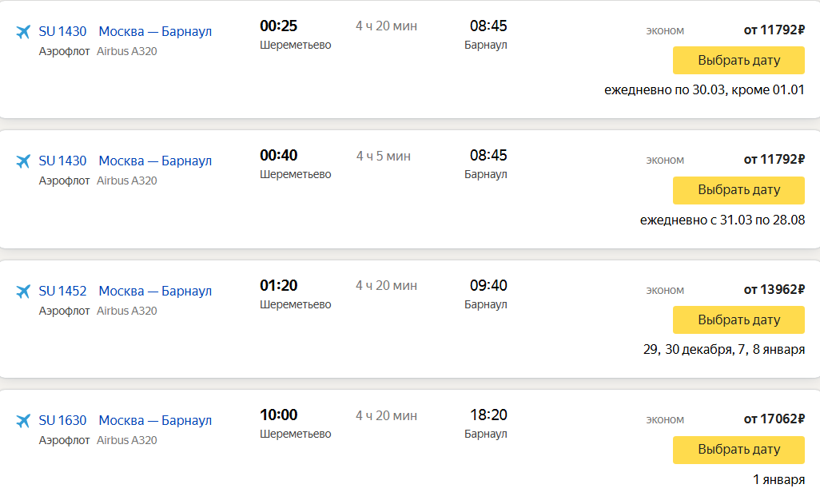
Task: Click the price от 13962₽
Action: (x=774, y=289)
